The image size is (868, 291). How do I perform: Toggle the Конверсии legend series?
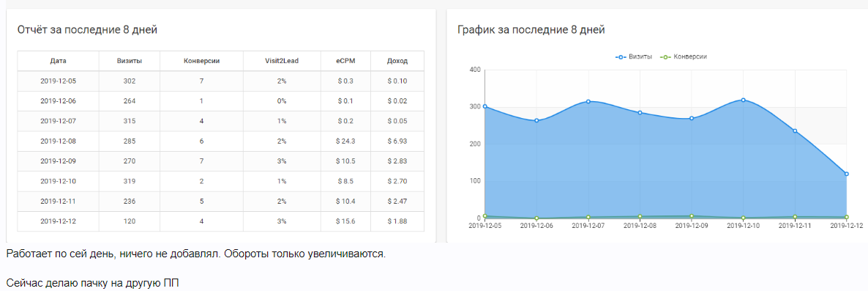[x=684, y=56]
